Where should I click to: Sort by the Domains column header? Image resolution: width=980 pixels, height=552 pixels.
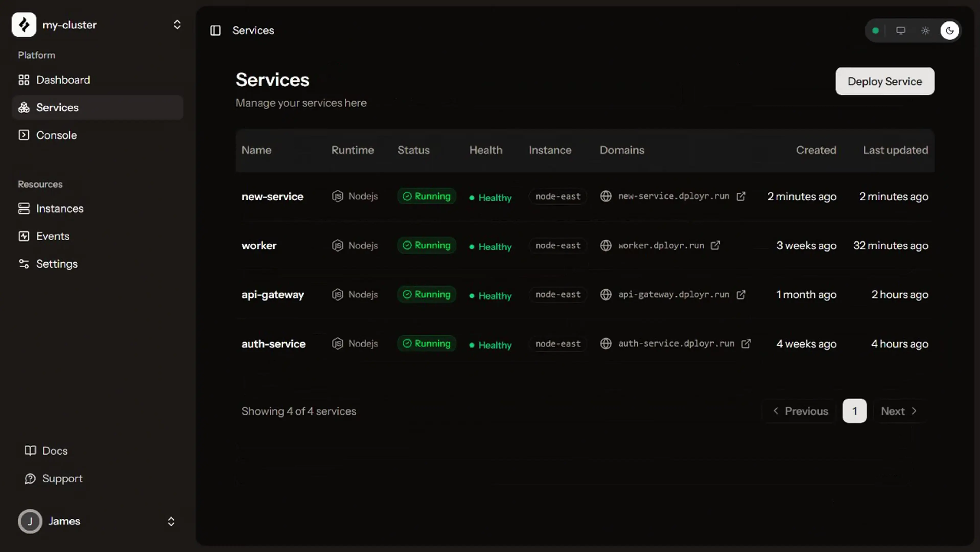(622, 150)
